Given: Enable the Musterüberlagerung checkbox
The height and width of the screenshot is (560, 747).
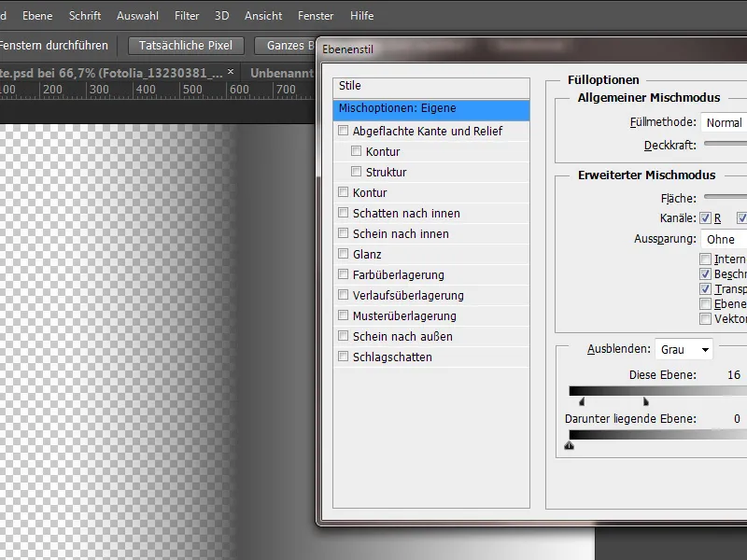Looking at the screenshot, I should (x=343, y=315).
